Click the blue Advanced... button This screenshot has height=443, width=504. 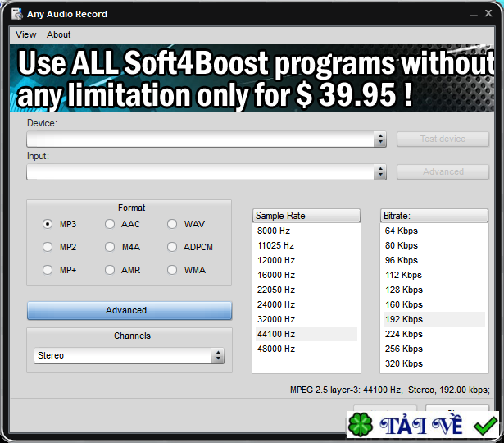tap(129, 310)
